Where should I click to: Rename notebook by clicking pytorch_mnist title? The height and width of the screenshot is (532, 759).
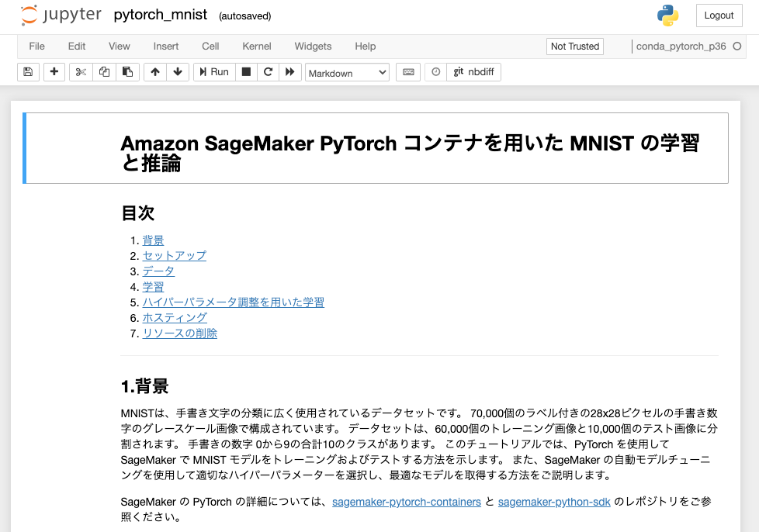click(160, 15)
